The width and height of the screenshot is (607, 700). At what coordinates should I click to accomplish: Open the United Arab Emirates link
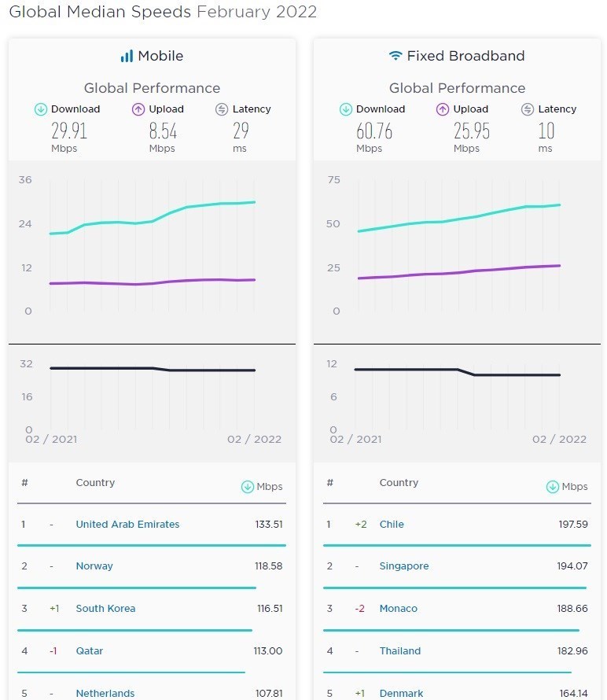coord(127,525)
